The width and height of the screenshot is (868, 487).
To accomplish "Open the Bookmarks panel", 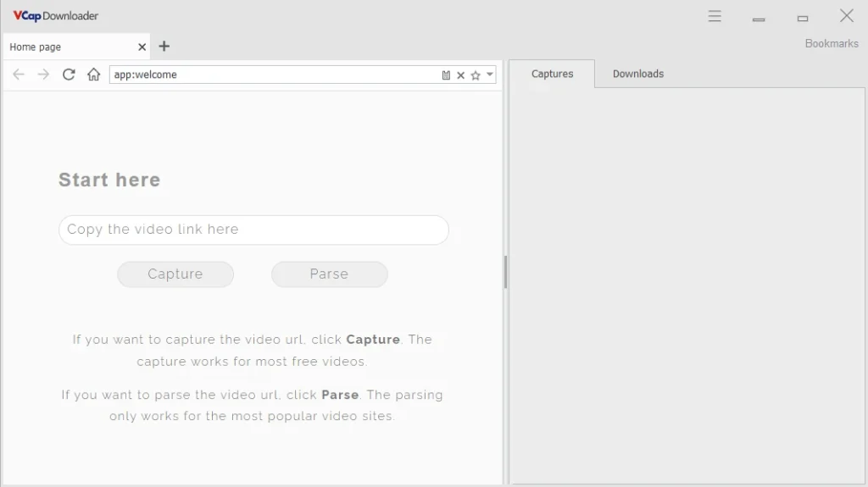I will click(831, 43).
